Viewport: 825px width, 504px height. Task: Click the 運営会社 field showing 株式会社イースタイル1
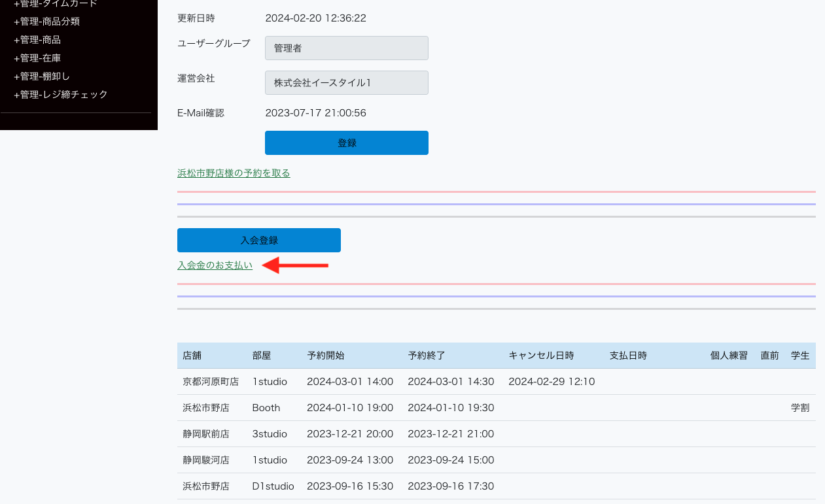(346, 83)
